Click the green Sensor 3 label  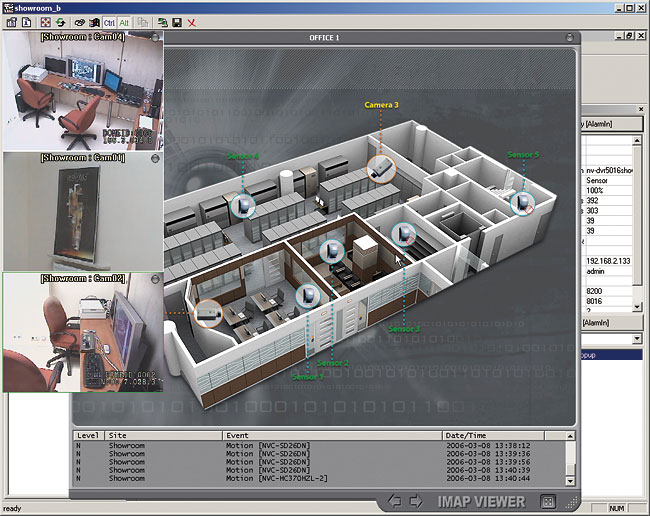[404, 329]
